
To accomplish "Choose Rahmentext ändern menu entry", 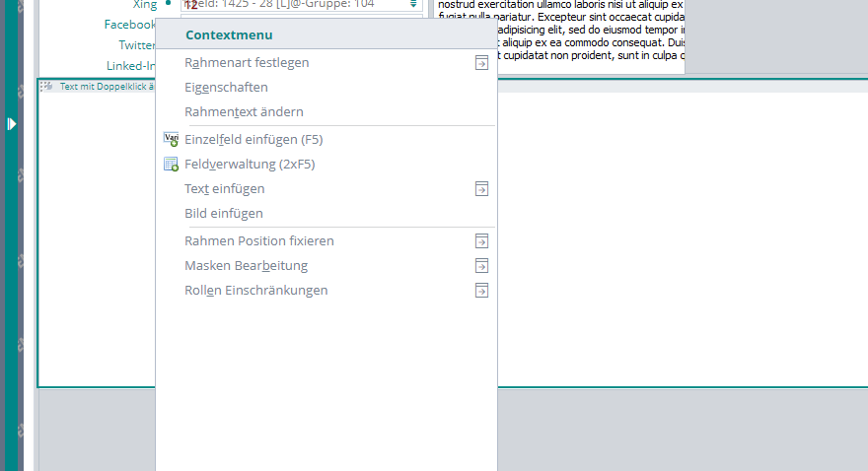I will 244,112.
